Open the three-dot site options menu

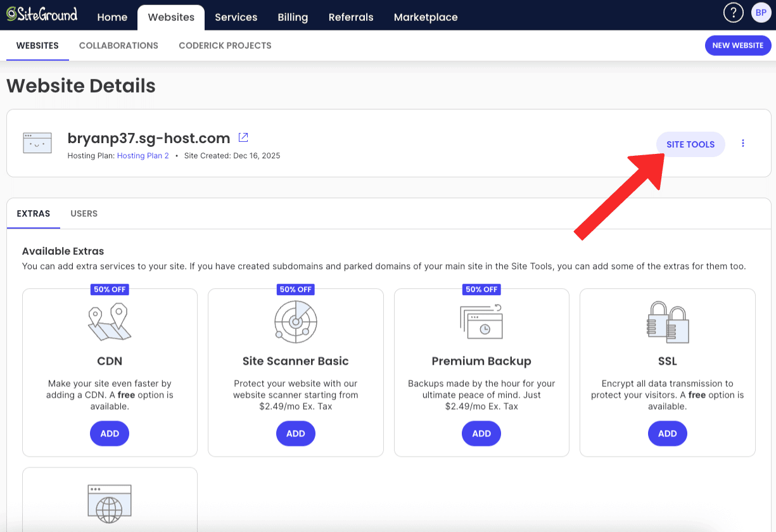tap(743, 143)
